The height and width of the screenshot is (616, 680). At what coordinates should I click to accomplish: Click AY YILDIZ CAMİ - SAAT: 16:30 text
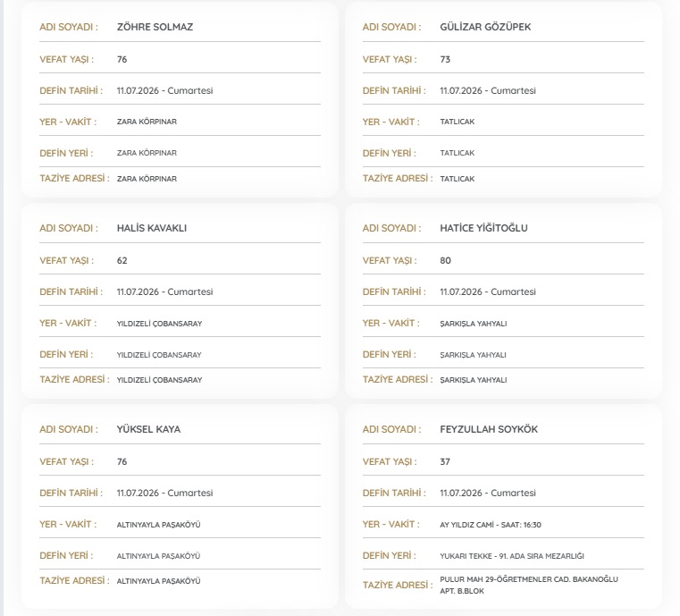[491, 525]
